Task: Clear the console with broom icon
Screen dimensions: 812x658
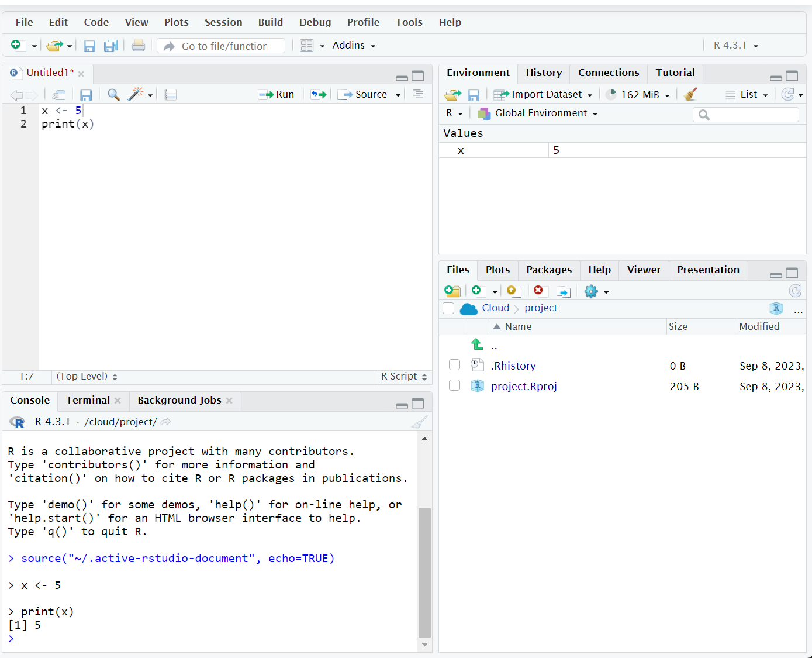Action: click(419, 422)
